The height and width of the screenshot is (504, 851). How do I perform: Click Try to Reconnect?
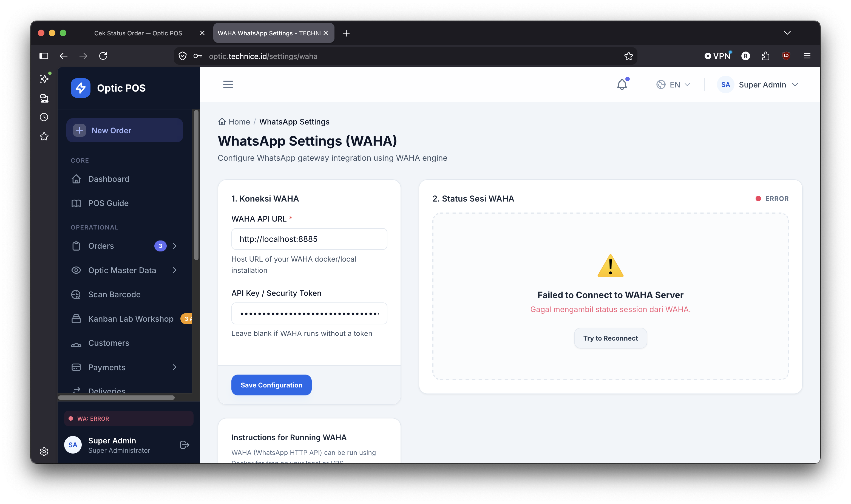pos(610,338)
